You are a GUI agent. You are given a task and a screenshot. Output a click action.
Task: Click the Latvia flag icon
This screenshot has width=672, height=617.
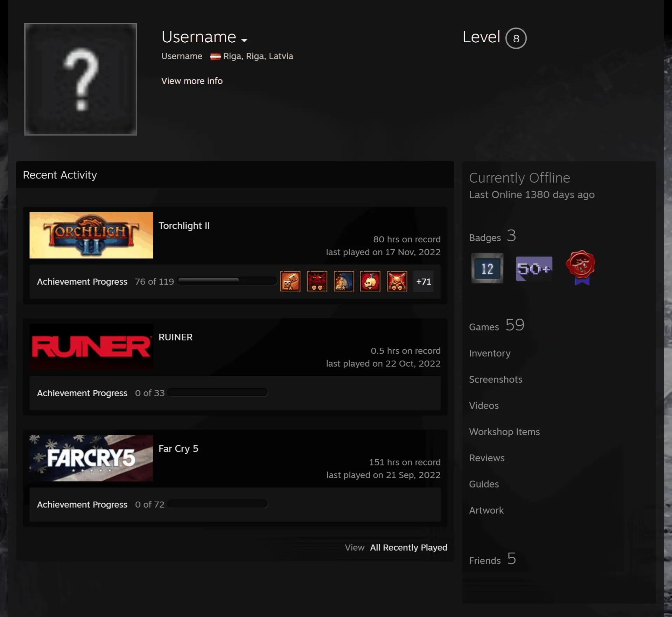[x=215, y=56]
